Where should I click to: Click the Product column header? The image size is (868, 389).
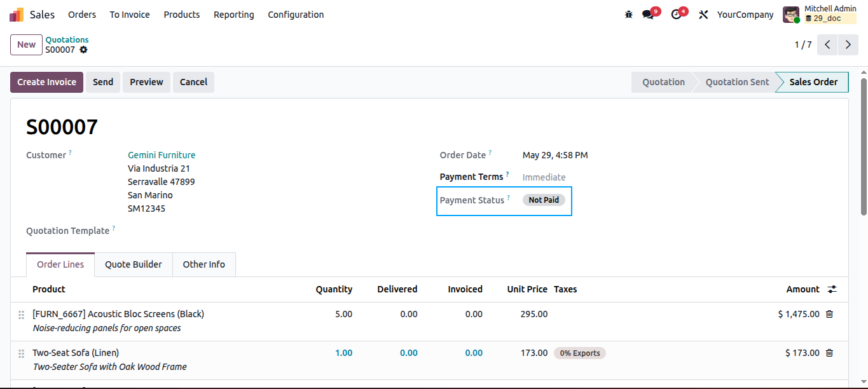pos(49,289)
